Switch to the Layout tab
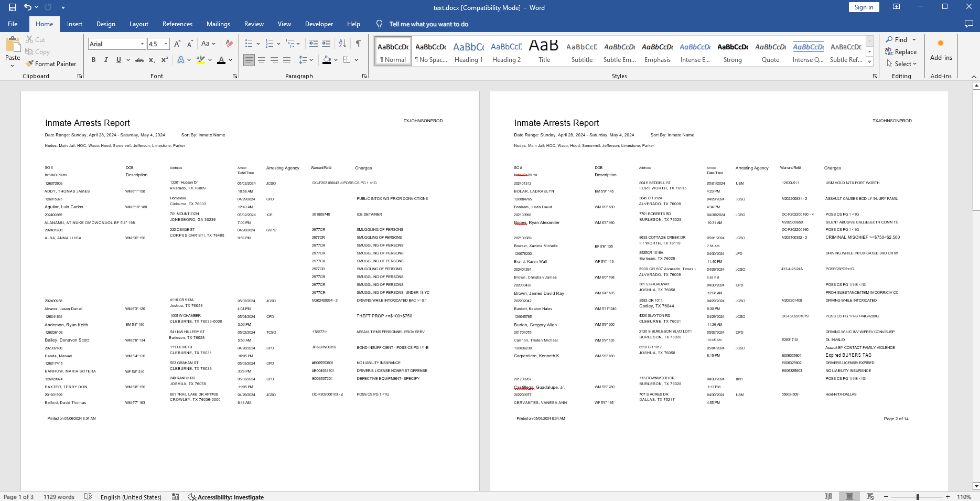The width and height of the screenshot is (980, 501). (139, 24)
